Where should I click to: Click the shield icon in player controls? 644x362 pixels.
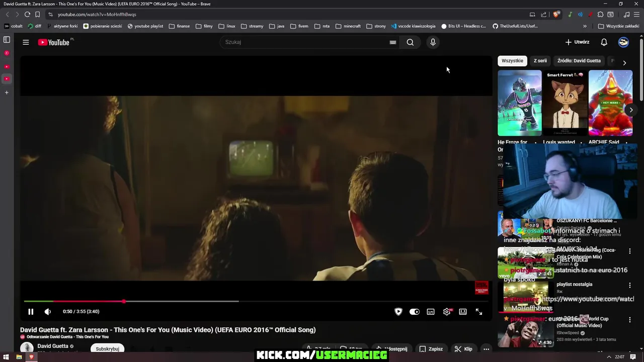(398, 312)
